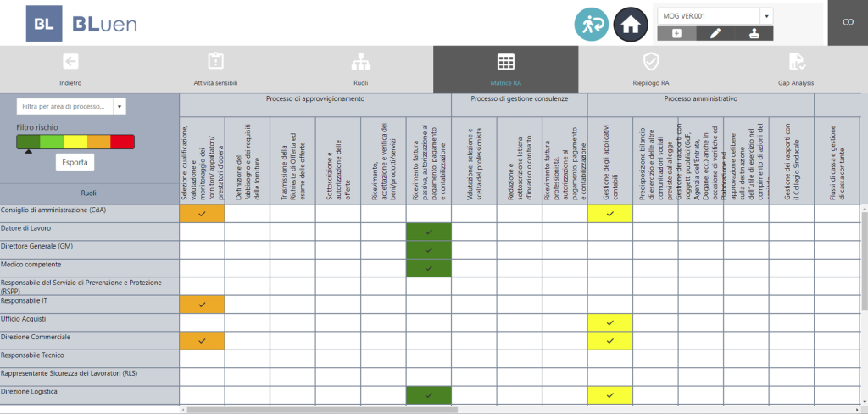Click the document chart icon above Gap Analysis
The image size is (868, 414).
[795, 62]
